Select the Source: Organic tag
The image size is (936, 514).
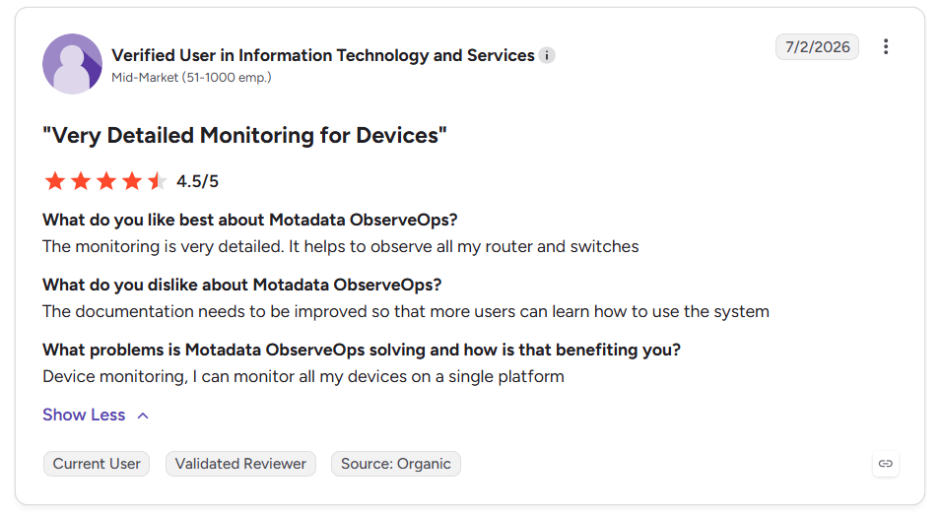396,464
